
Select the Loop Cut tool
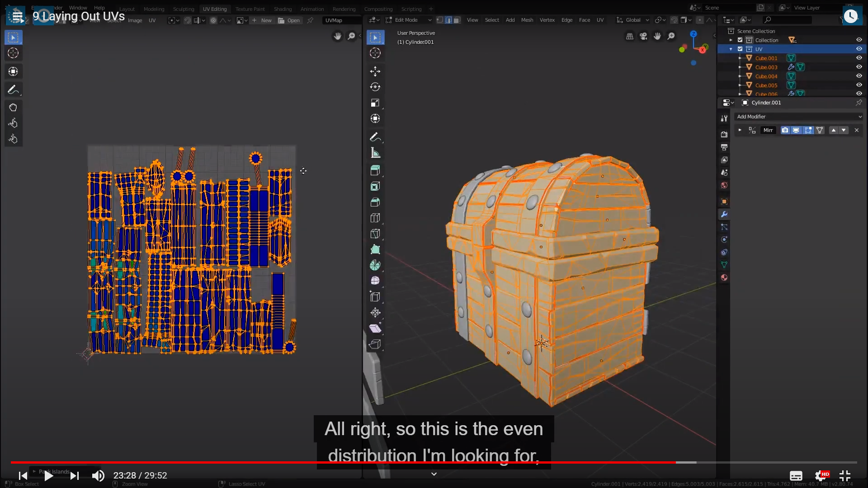[375, 218]
